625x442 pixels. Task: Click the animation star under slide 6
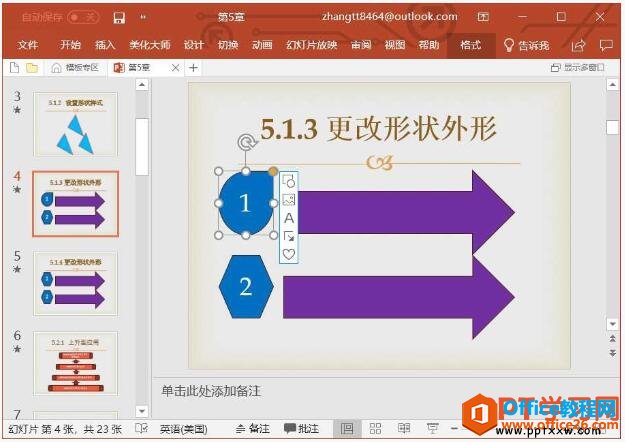tap(17, 349)
